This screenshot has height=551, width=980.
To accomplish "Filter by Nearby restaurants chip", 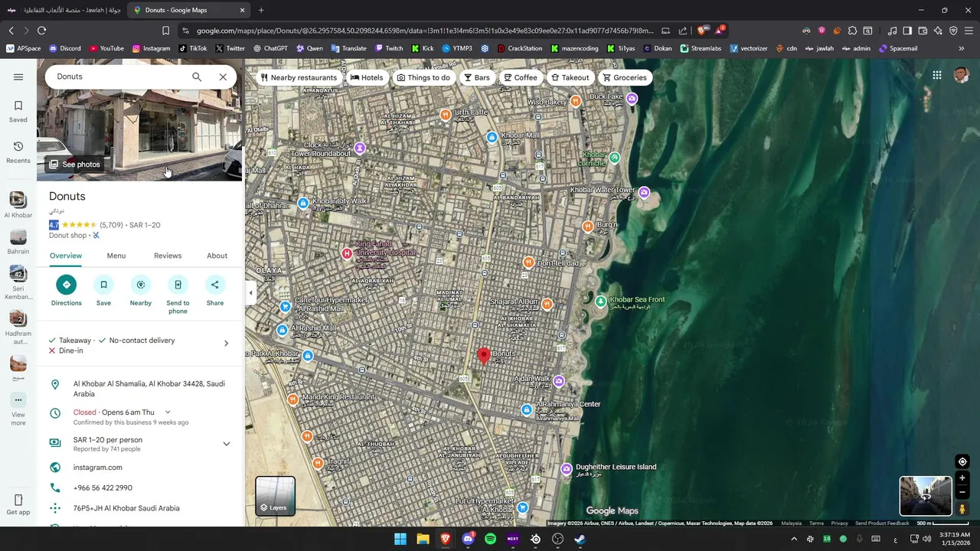I will [x=299, y=77].
